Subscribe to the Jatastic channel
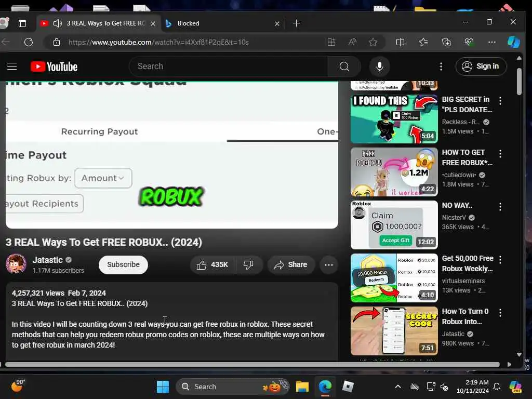Image resolution: width=532 pixels, height=399 pixels. [x=123, y=264]
